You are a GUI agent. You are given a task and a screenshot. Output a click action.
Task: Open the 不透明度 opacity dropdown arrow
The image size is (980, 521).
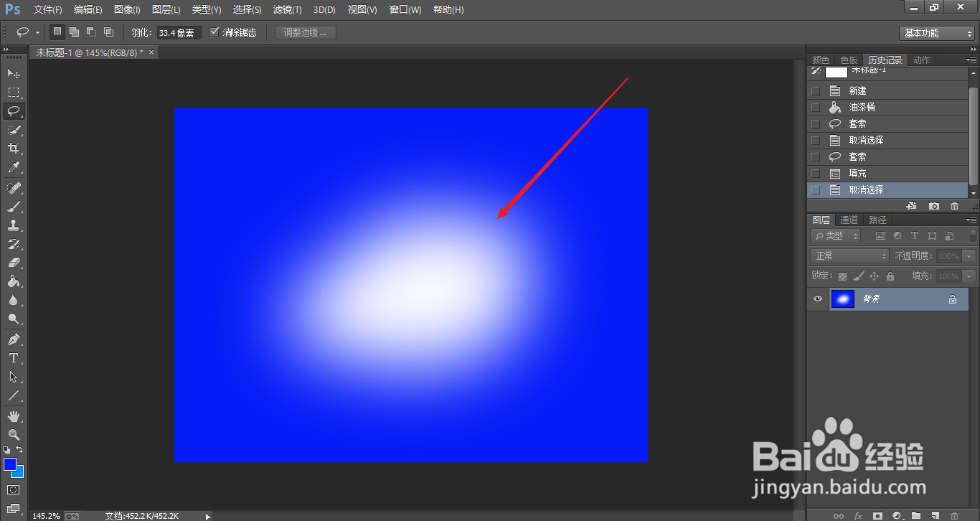970,256
